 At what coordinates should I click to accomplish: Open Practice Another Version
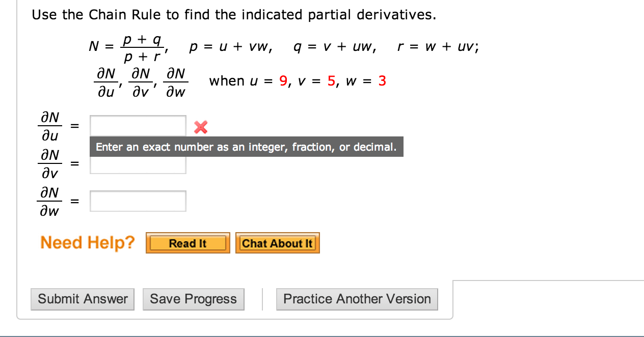[357, 299]
